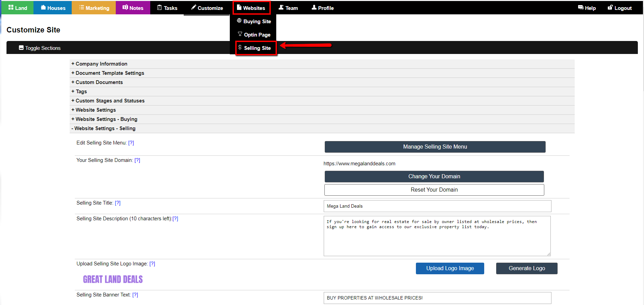The width and height of the screenshot is (644, 305).
Task: Click the Marketing list icon
Action: [x=81, y=8]
